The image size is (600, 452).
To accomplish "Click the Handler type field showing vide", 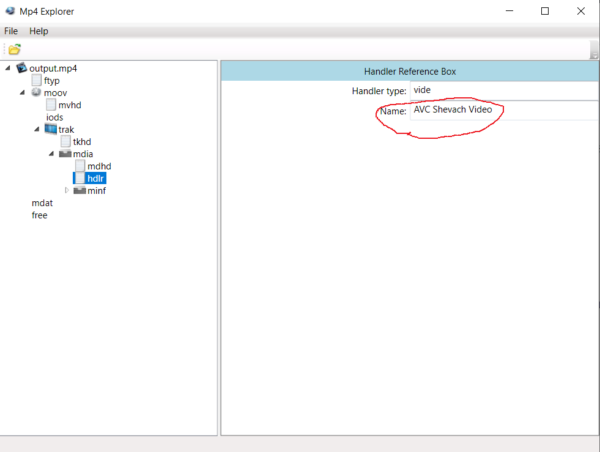I will point(504,90).
